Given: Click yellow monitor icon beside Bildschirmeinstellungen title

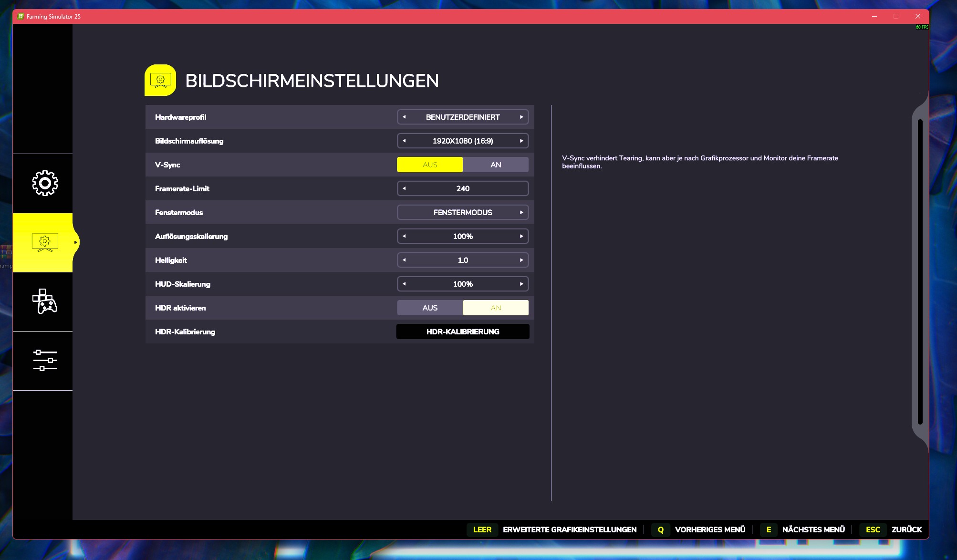Looking at the screenshot, I should [x=160, y=80].
